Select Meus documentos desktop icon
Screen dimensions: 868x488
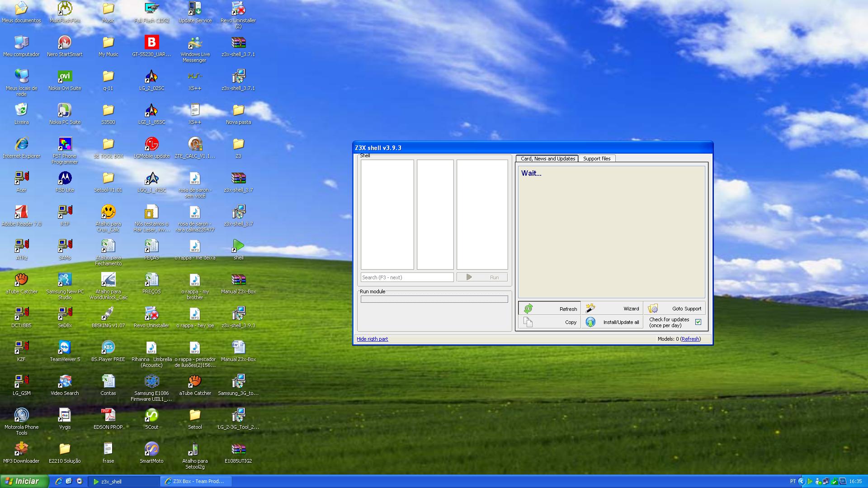pyautogui.click(x=21, y=12)
